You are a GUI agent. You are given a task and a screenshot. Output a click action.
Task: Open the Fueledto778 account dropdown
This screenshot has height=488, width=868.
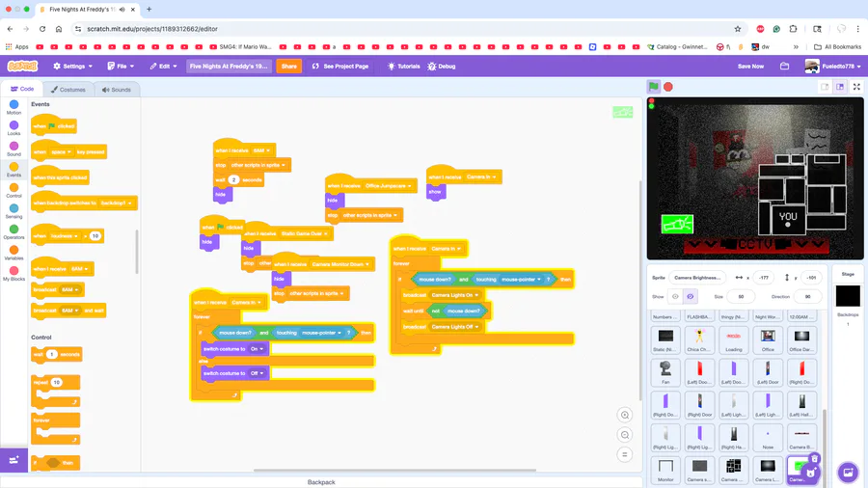833,66
